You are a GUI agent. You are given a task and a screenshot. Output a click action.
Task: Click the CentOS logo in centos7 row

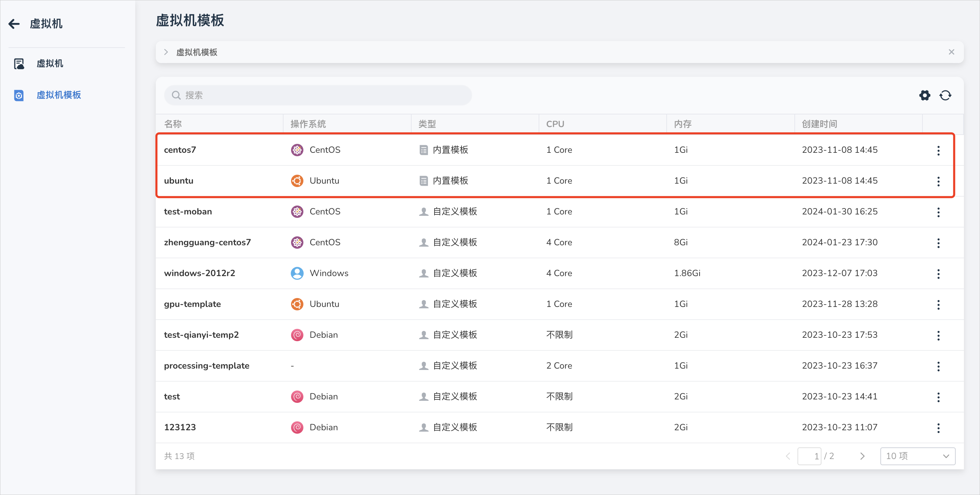point(297,150)
